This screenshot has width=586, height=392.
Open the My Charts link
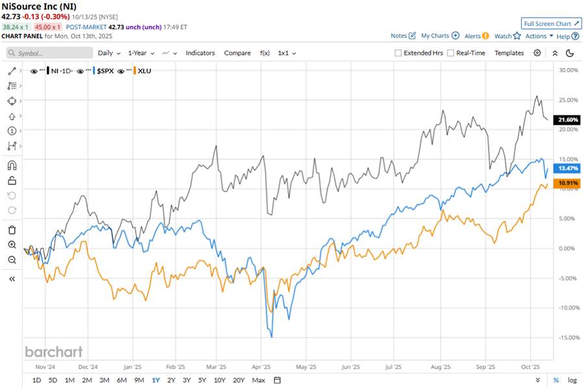click(x=440, y=36)
